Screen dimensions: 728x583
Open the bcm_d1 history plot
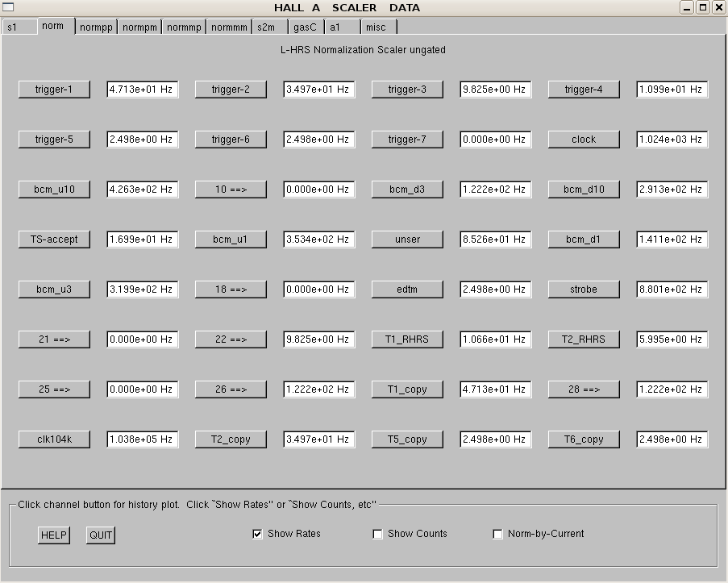coord(584,239)
